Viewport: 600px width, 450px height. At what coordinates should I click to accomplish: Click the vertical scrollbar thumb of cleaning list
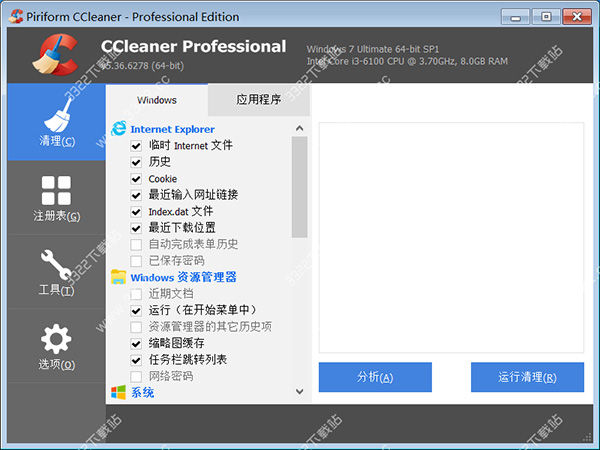coord(300,187)
